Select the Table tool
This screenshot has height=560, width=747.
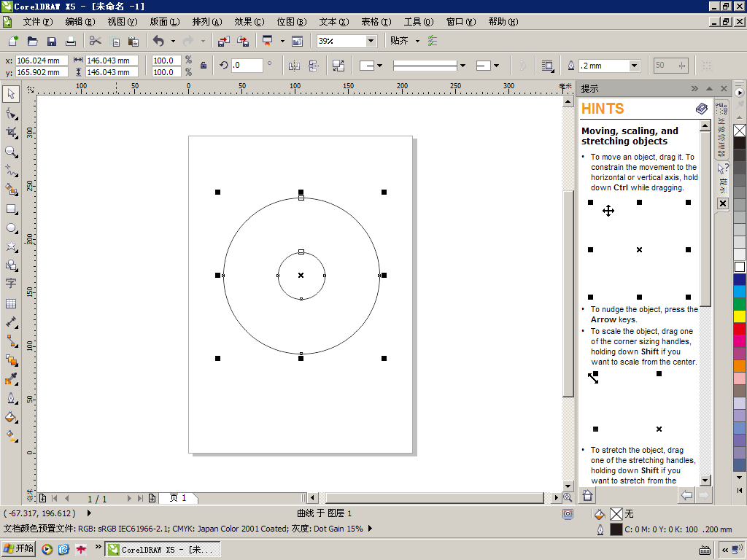click(x=11, y=303)
